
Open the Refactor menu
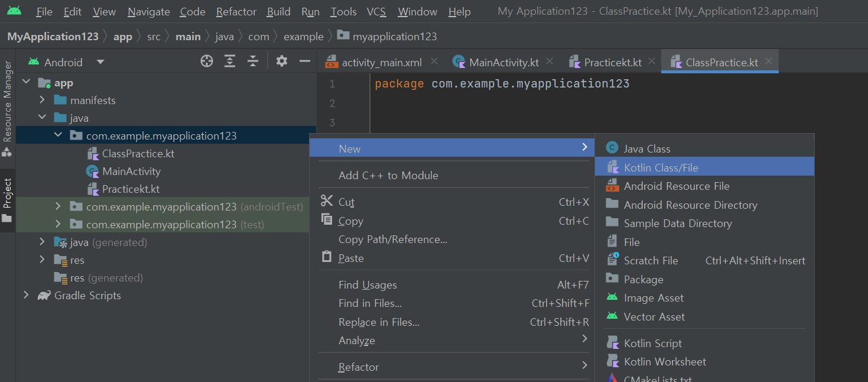point(236,12)
